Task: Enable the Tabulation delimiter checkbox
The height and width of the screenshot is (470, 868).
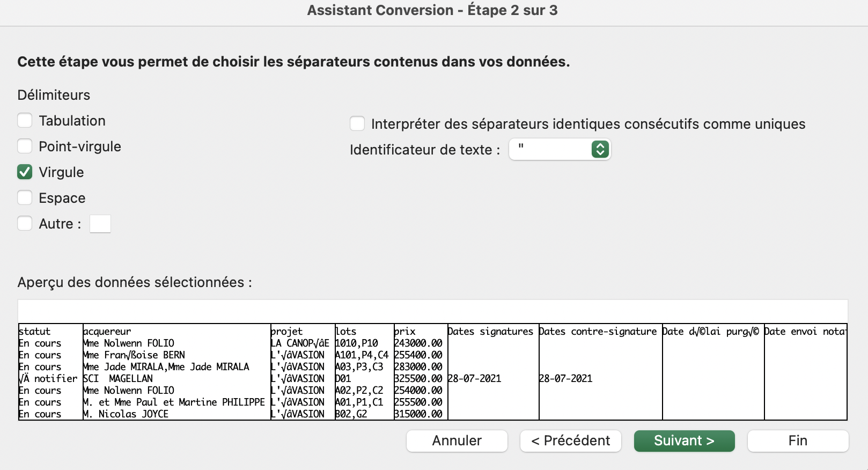Action: (25, 120)
